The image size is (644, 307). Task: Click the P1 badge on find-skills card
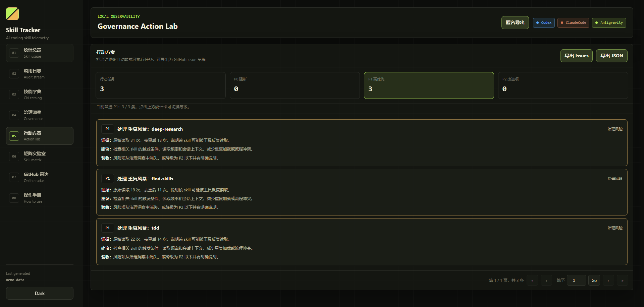[108, 179]
